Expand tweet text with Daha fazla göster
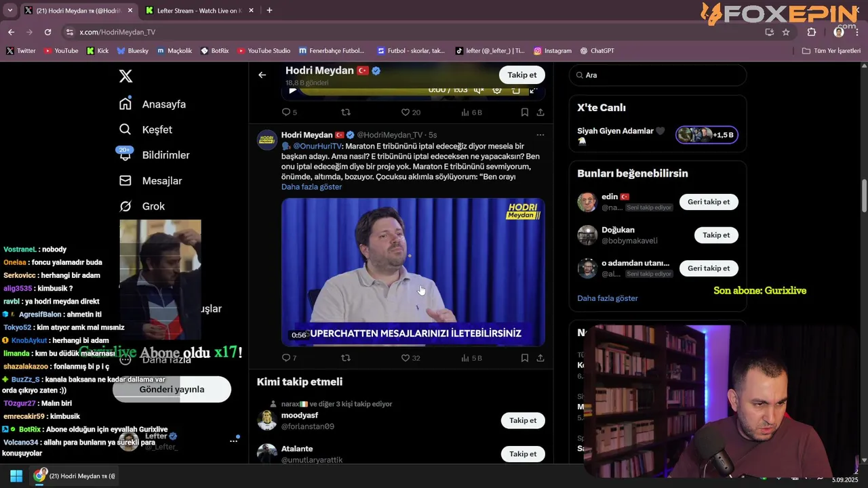This screenshot has height=488, width=868. [x=311, y=187]
